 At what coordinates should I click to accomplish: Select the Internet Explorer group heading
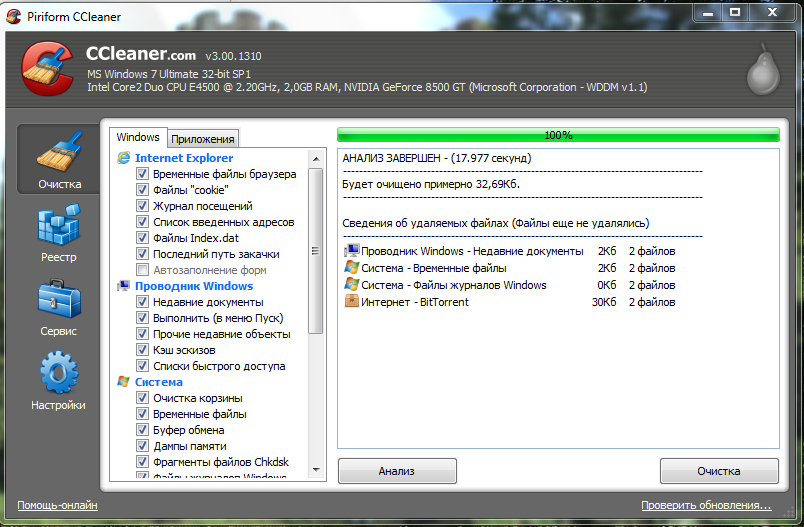(x=184, y=158)
